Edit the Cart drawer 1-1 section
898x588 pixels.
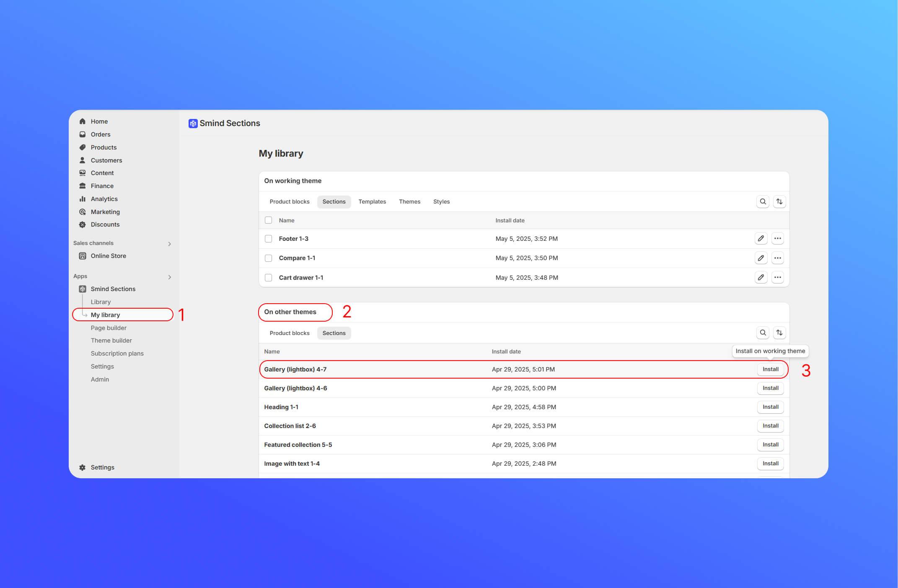[x=761, y=277]
